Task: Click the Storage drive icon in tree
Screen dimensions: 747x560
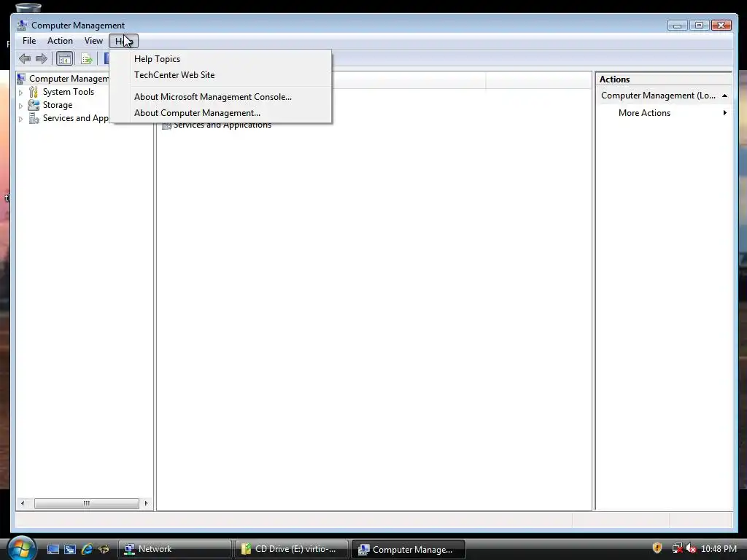Action: tap(34, 105)
